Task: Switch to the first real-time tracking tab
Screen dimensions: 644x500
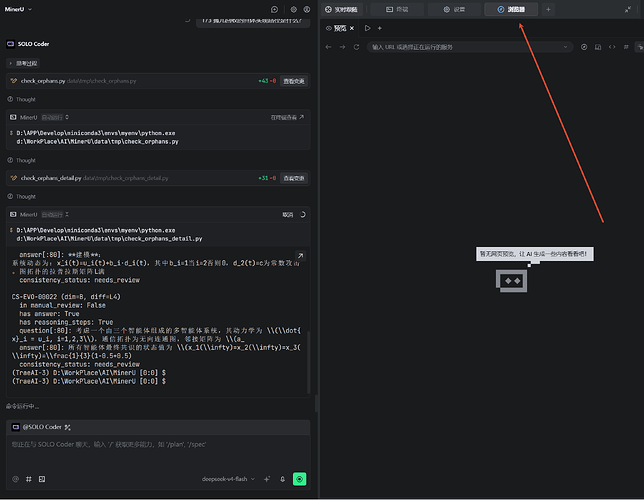Action: [x=341, y=9]
